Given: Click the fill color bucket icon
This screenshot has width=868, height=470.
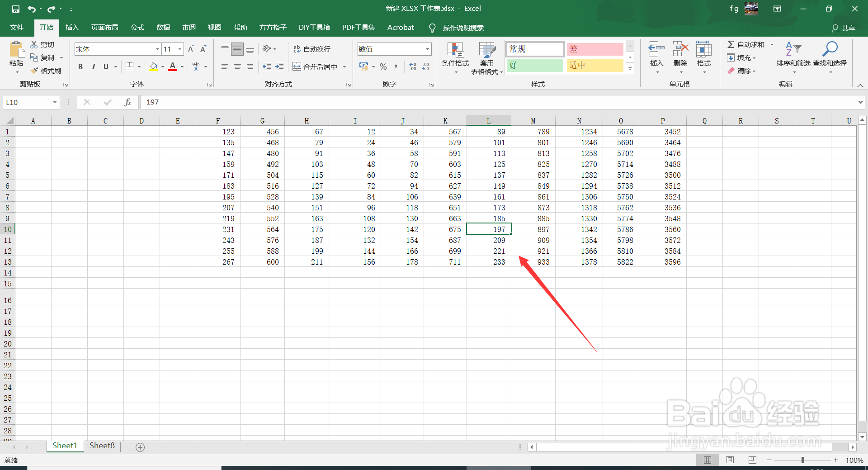Looking at the screenshot, I should [154, 66].
